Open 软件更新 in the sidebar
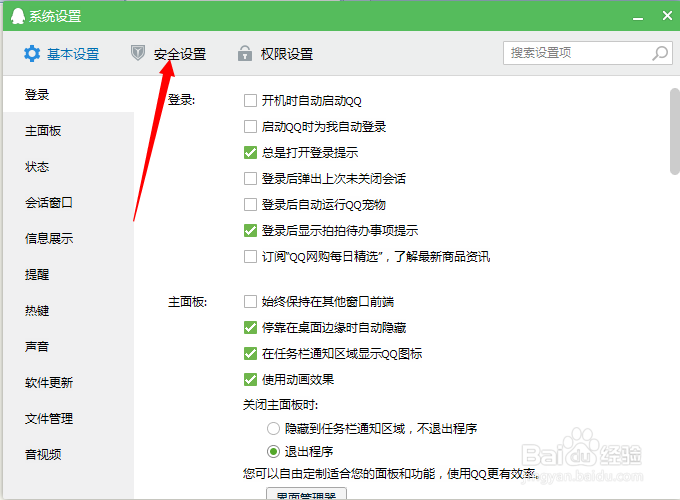680x500 pixels. (69, 382)
